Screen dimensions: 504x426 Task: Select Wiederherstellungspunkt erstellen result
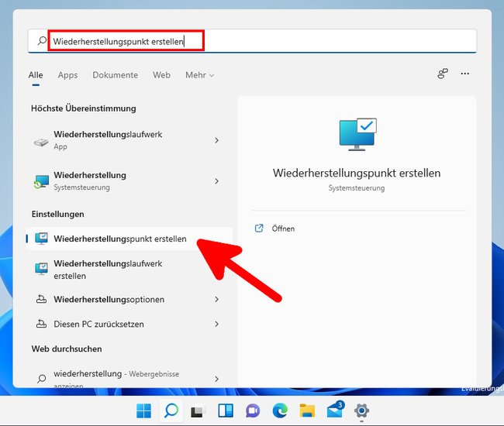click(x=129, y=239)
